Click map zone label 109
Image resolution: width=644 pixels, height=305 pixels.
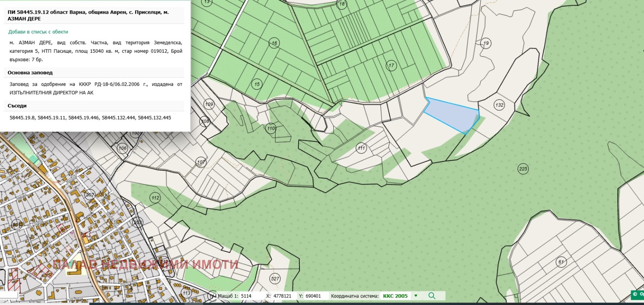tap(209, 104)
